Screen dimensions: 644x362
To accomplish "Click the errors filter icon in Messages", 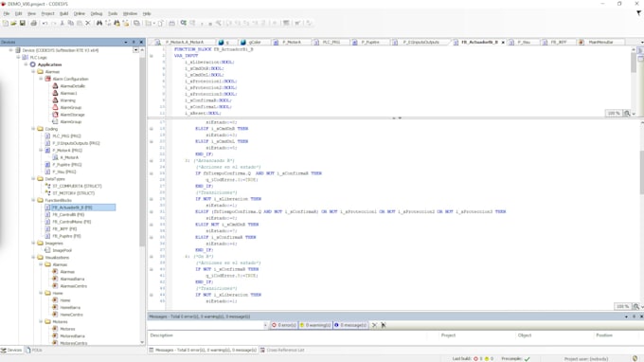I will (x=274, y=325).
